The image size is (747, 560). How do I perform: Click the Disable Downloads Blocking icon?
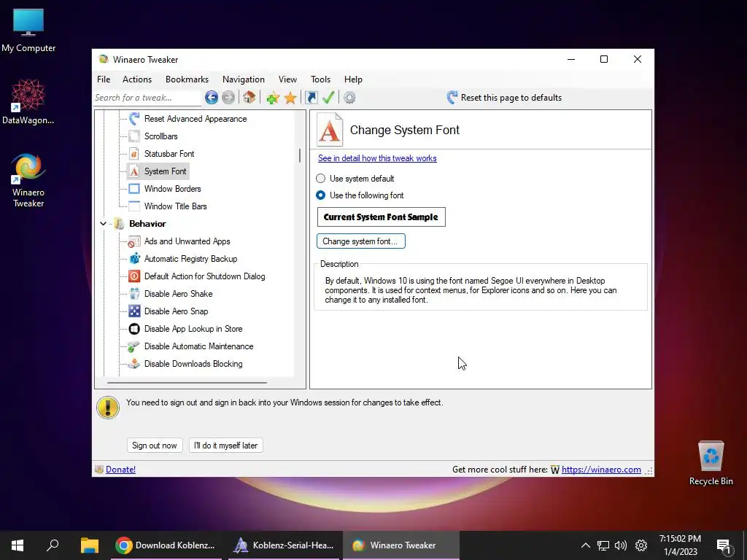tap(134, 364)
